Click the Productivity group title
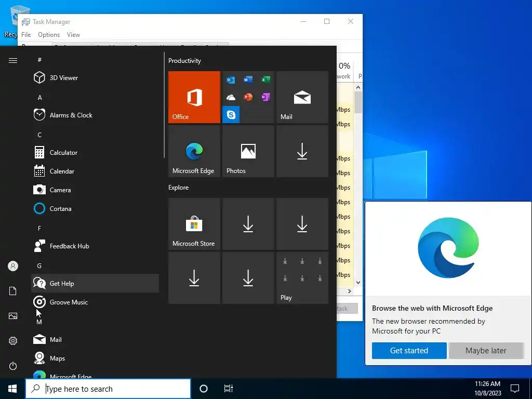 tap(184, 61)
